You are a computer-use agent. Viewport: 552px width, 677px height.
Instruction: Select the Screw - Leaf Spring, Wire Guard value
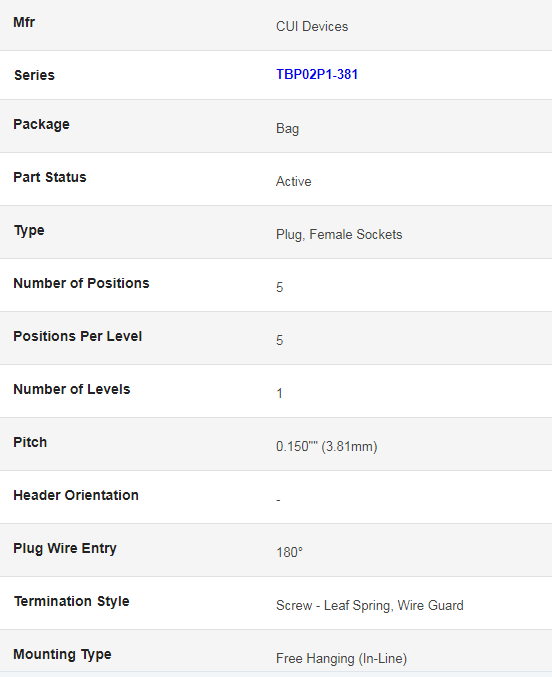point(370,605)
